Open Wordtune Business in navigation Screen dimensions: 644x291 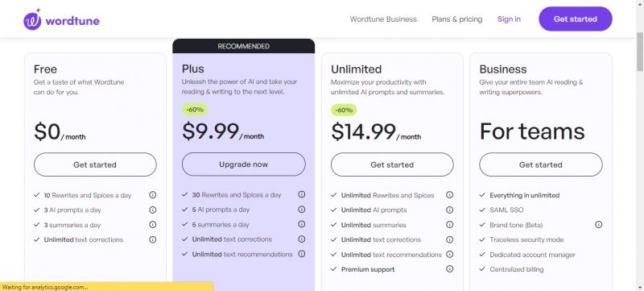click(x=383, y=19)
